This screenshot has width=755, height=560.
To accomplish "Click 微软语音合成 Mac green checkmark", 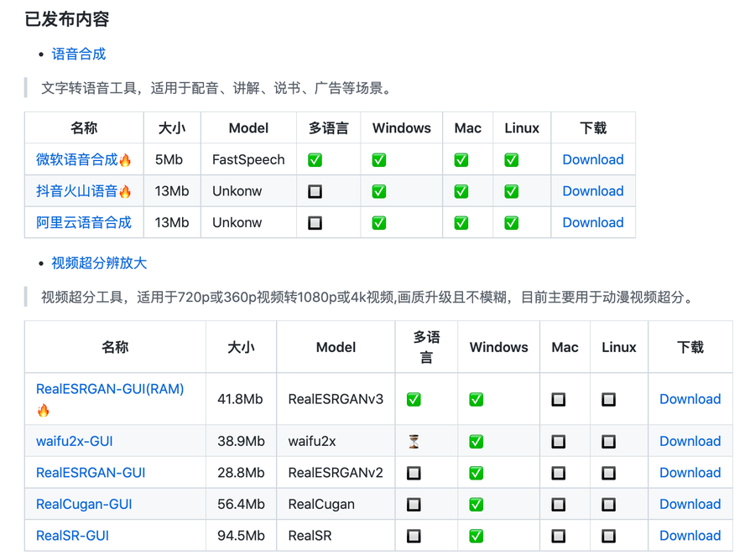I will [461, 160].
